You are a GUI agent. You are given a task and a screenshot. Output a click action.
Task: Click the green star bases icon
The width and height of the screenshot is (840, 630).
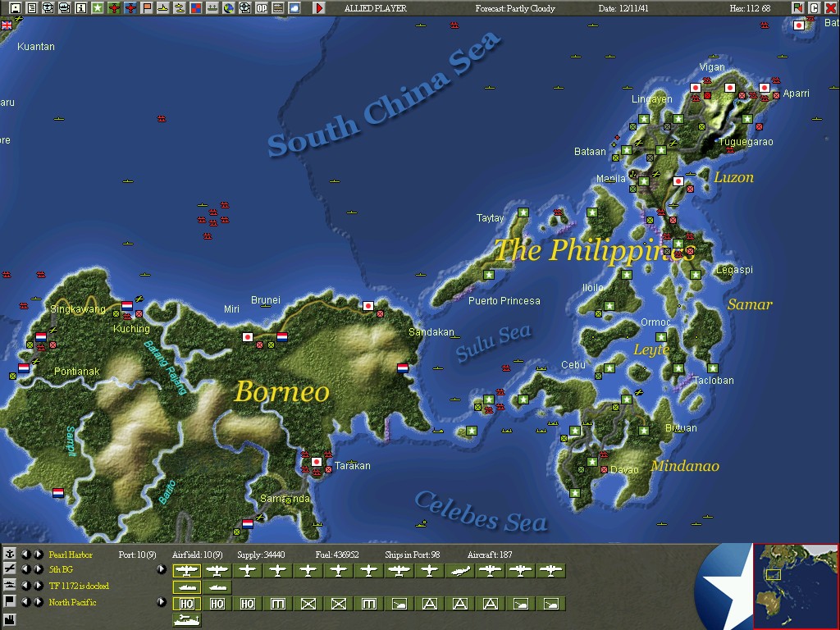(98, 7)
